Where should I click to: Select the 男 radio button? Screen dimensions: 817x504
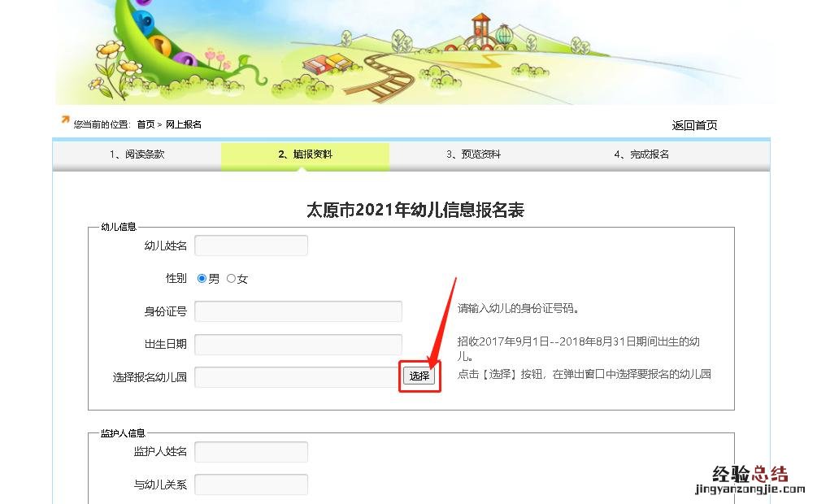[202, 278]
